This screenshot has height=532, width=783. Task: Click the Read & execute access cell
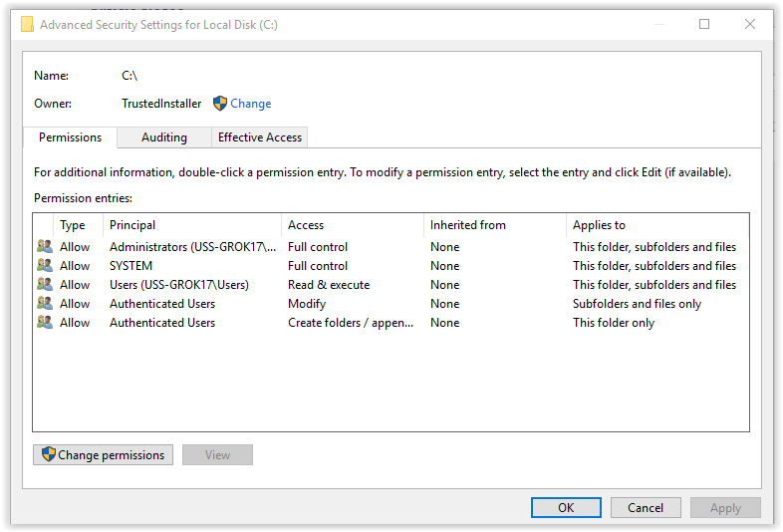(329, 285)
